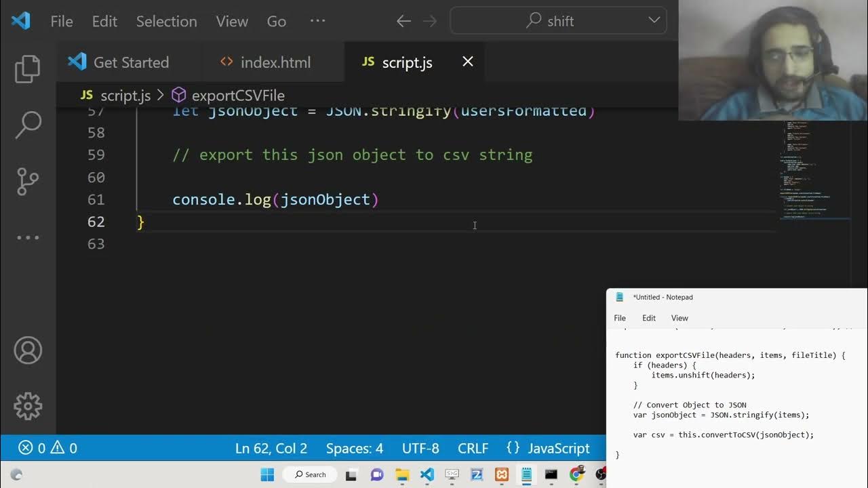Open Source Control view

pos(28,181)
